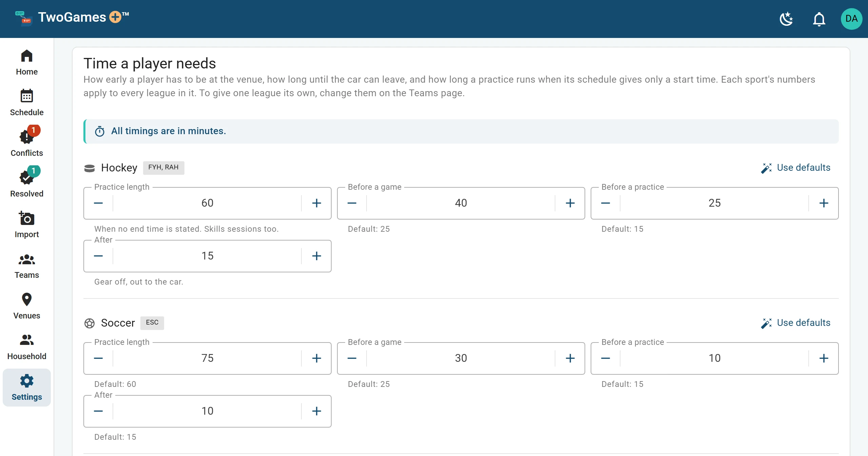Increase Soccer After time
Viewport: 868px width, 456px height.
[316, 411]
